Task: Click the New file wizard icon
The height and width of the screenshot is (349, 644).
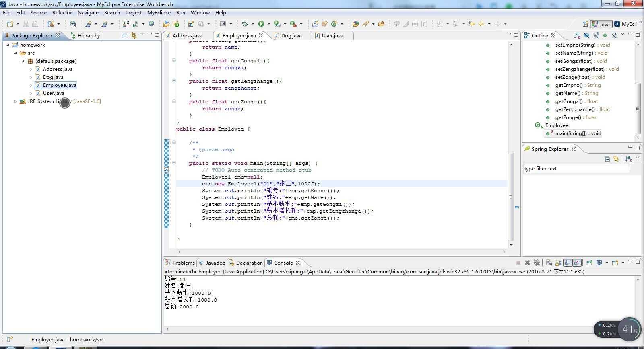Action: (10, 24)
